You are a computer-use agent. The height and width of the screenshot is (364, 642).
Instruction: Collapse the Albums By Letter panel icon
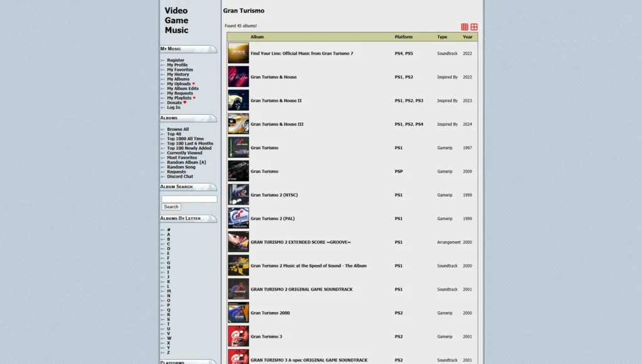click(x=211, y=219)
